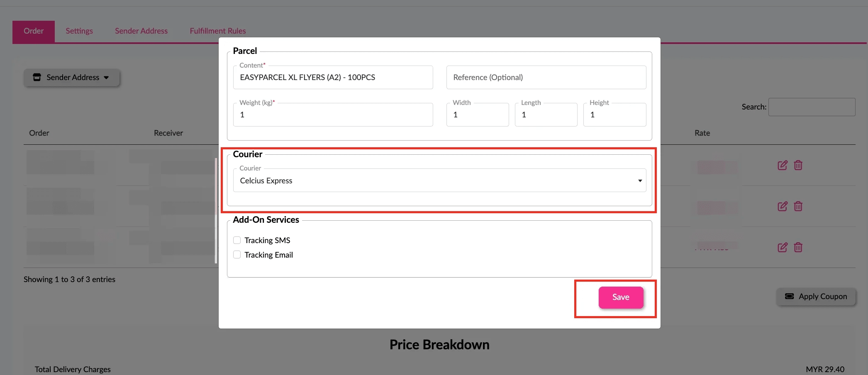Expand the Sender Address dropdown
The height and width of the screenshot is (375, 868).
[x=107, y=77]
